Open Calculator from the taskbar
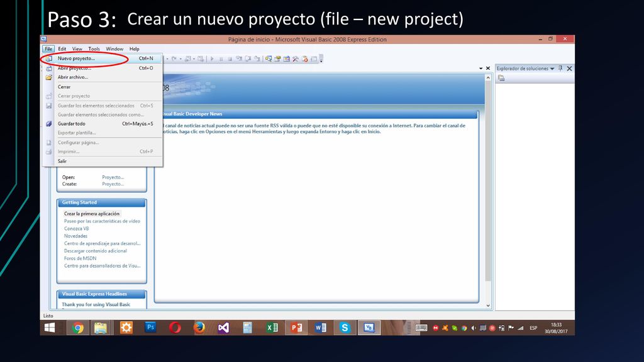This screenshot has height=362, width=644. [247, 327]
